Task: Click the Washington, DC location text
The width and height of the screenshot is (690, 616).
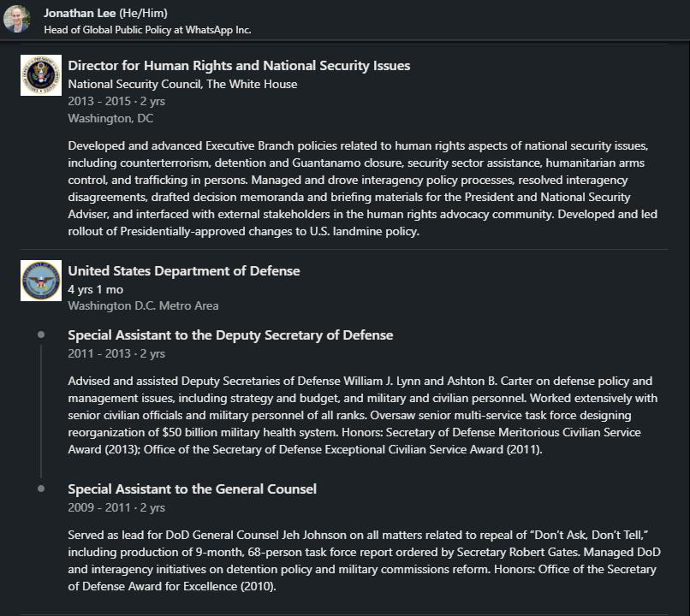Action: (x=110, y=118)
